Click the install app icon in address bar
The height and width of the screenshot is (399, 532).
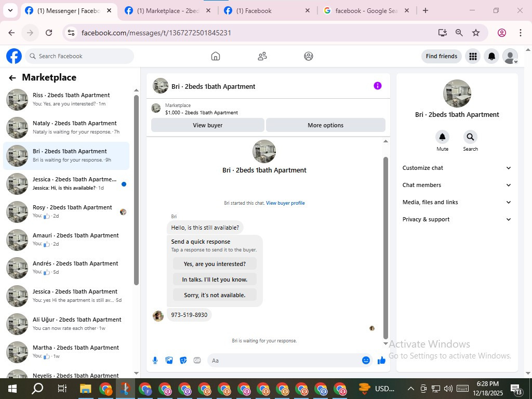click(x=443, y=33)
